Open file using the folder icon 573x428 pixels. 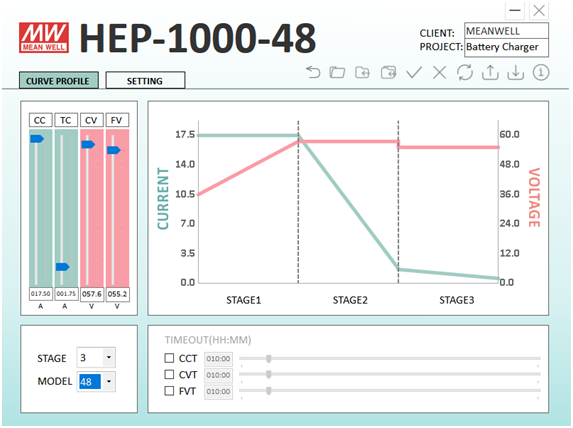(337, 72)
